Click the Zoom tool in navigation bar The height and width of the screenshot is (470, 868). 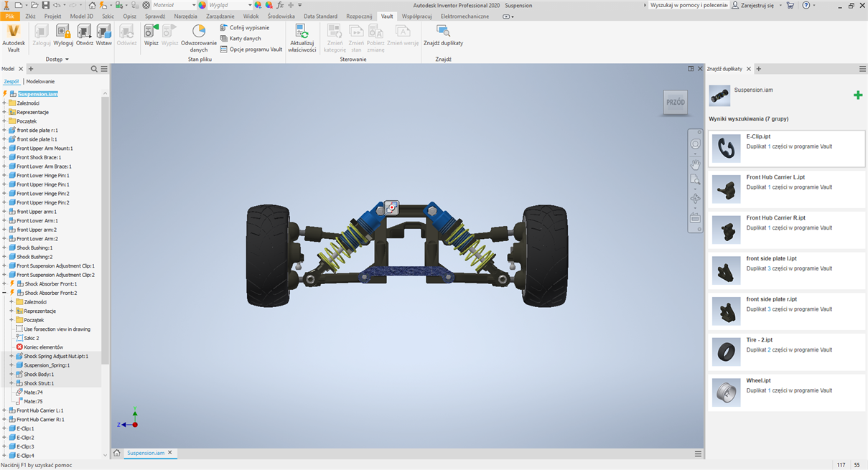point(695,179)
